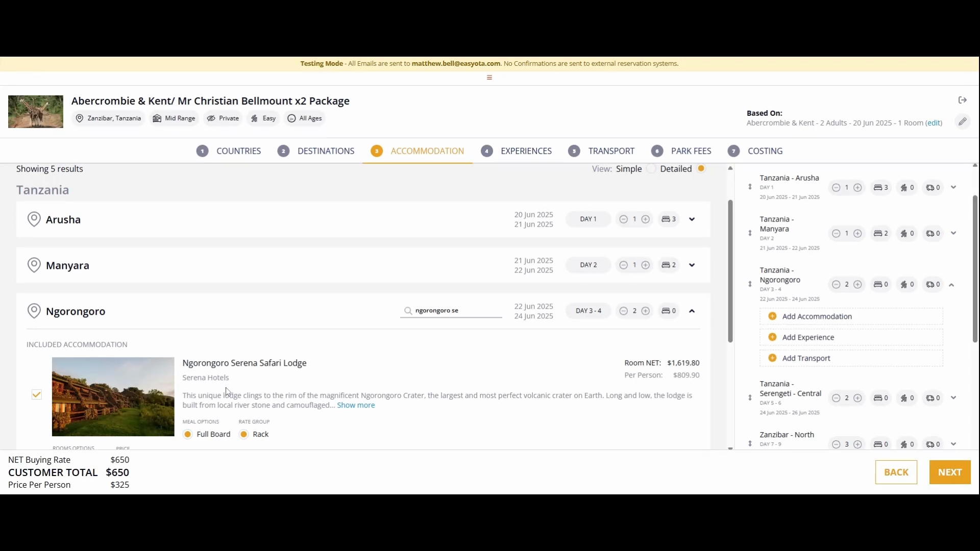Click sidebar reorder handle for Tanzania - Manyara
Screen dimensions: 980x551
tap(750, 233)
